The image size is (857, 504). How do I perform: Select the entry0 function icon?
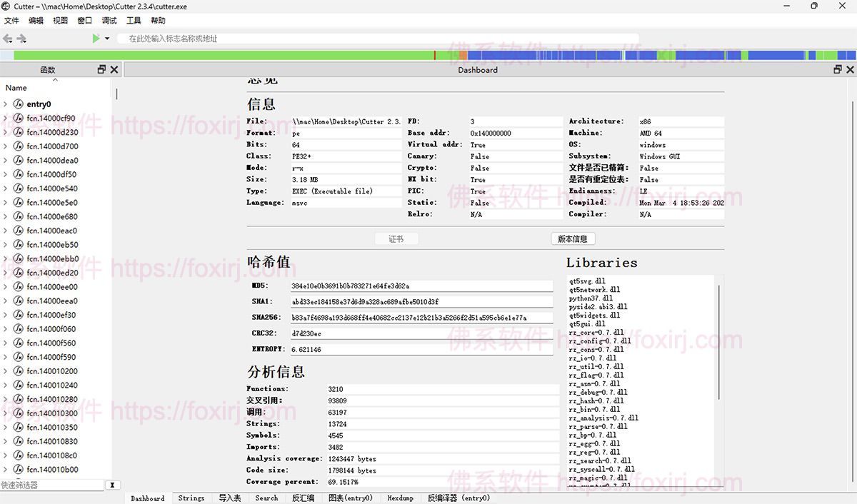19,104
